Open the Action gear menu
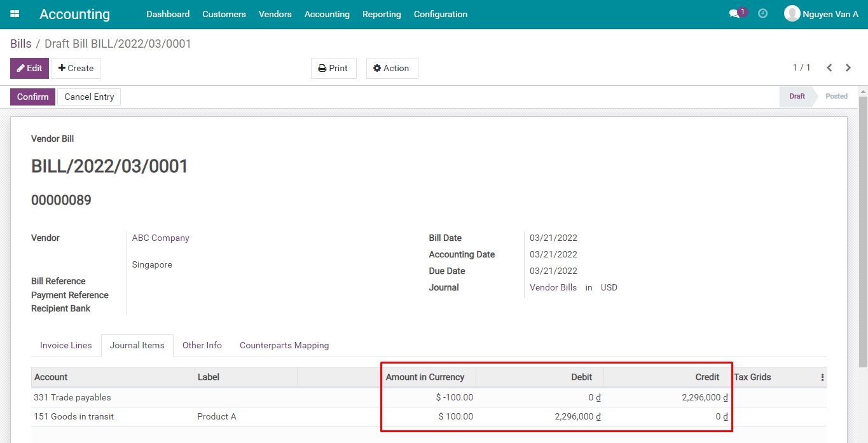Viewport: 868px width, 443px height. pos(392,68)
